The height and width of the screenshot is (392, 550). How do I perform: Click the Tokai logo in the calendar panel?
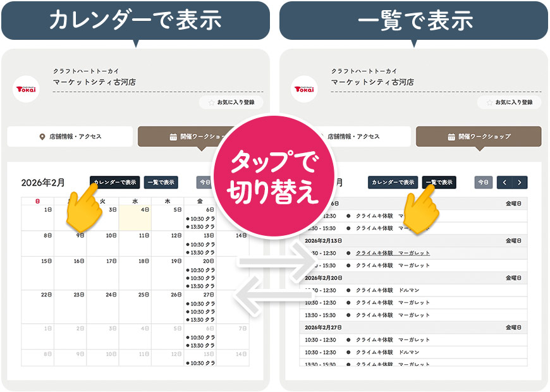26,89
